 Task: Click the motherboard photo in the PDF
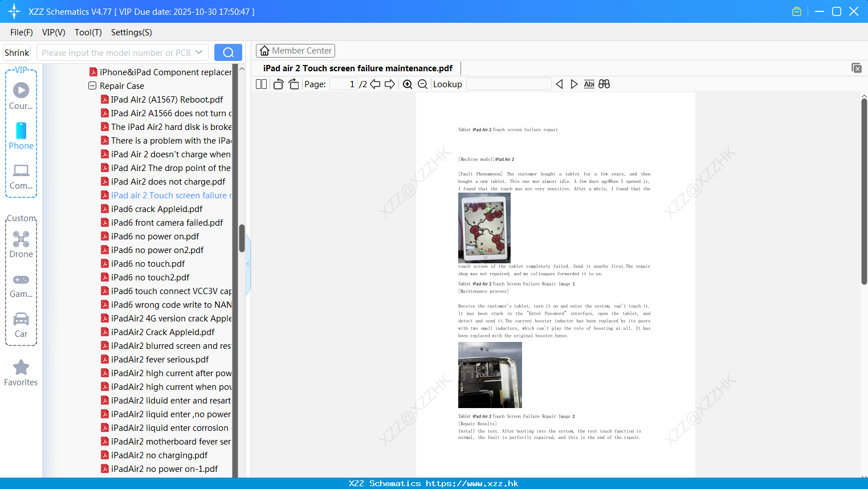click(x=490, y=374)
